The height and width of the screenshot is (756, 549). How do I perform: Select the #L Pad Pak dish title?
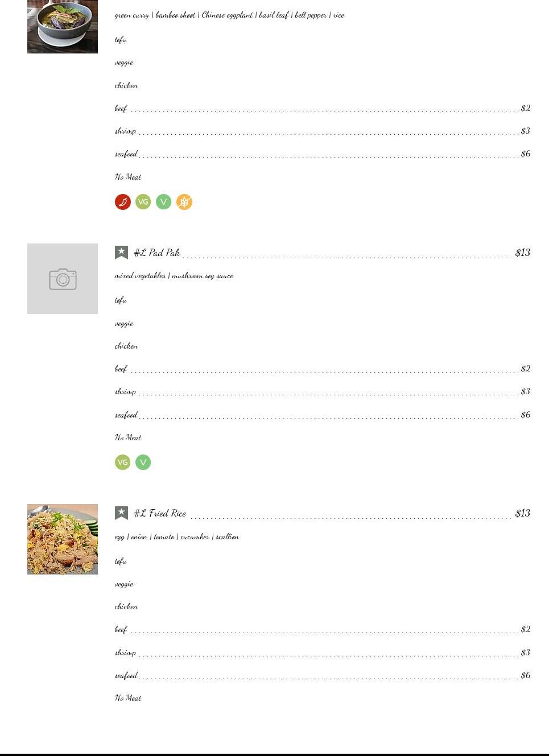click(x=157, y=253)
